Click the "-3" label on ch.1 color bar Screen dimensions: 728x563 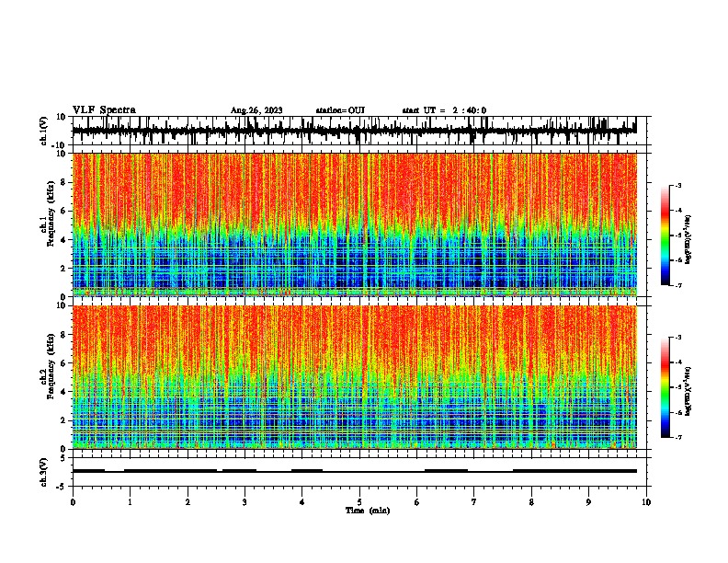677,186
